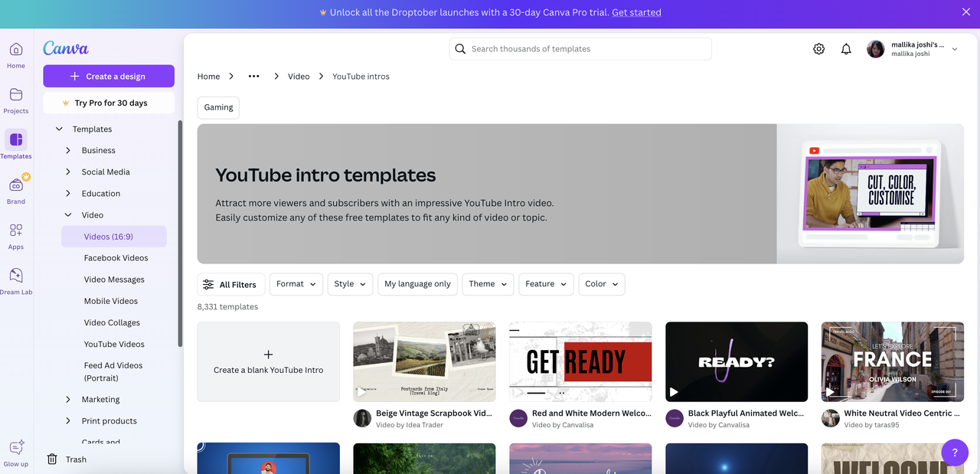
Task: Open the Projects folder icon
Action: click(x=16, y=95)
